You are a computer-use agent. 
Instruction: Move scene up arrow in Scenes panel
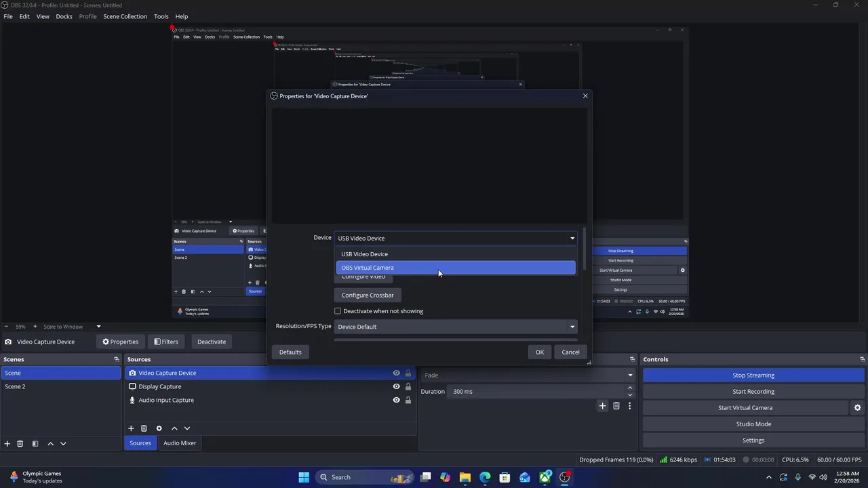pos(50,443)
